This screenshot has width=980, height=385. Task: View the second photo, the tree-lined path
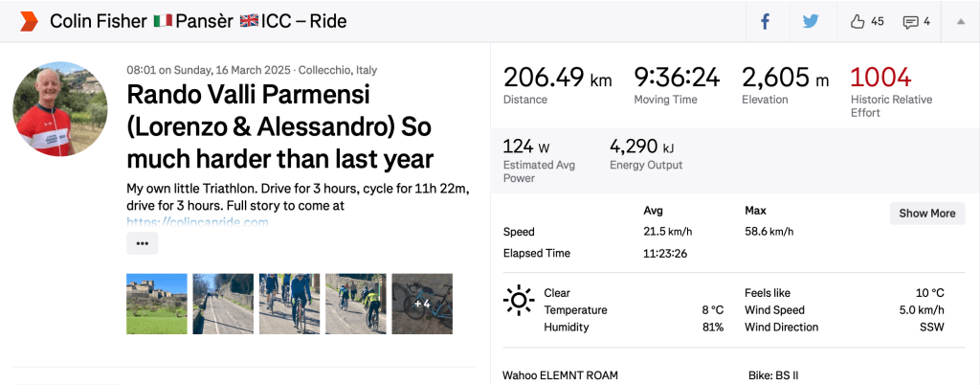(223, 304)
